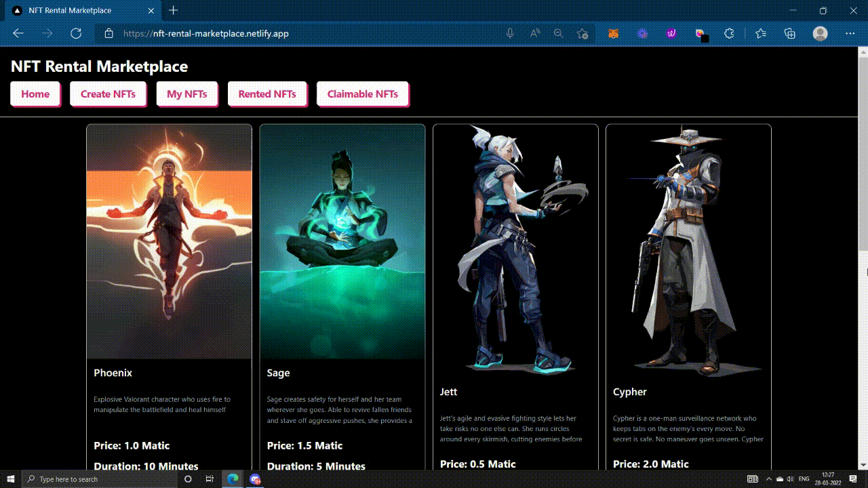Reload the page using the refresh icon
This screenshot has height=488, width=868.
click(76, 33)
